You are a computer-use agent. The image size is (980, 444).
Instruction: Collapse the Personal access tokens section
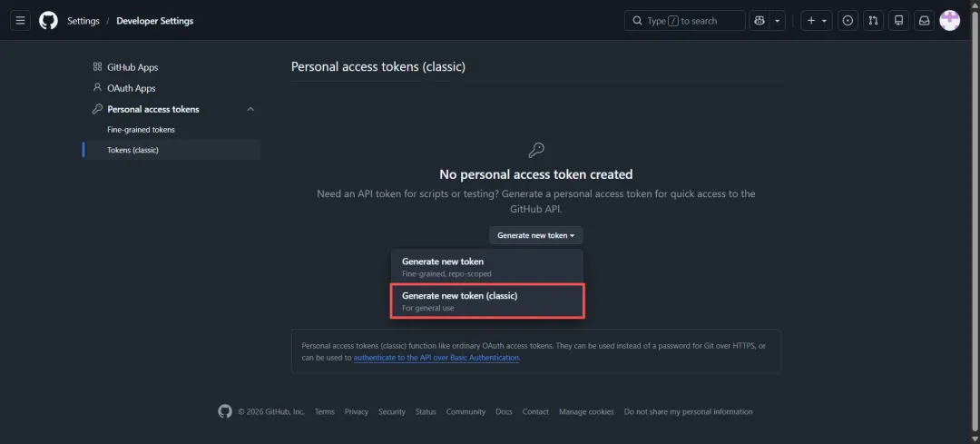coord(250,109)
